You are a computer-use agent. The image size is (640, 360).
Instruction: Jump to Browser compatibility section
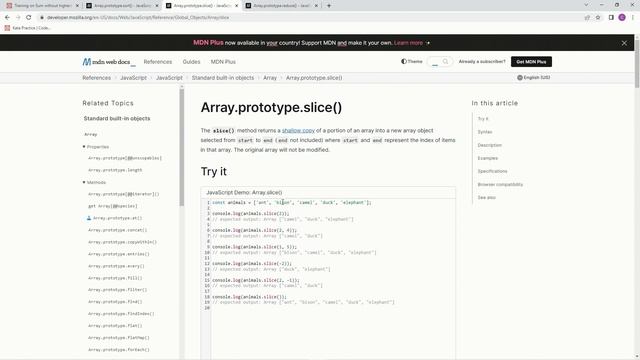(500, 184)
